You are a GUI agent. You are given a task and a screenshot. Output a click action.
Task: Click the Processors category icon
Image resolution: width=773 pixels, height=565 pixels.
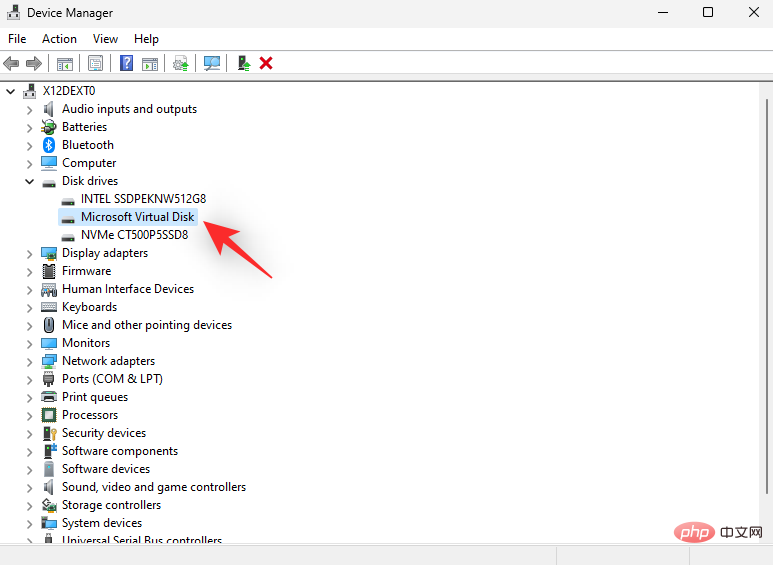(x=49, y=415)
